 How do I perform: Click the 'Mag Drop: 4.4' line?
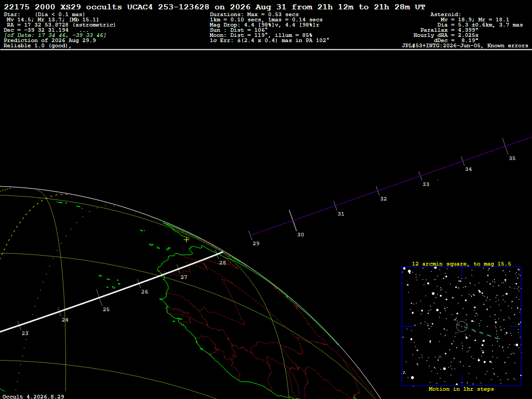coord(264,25)
